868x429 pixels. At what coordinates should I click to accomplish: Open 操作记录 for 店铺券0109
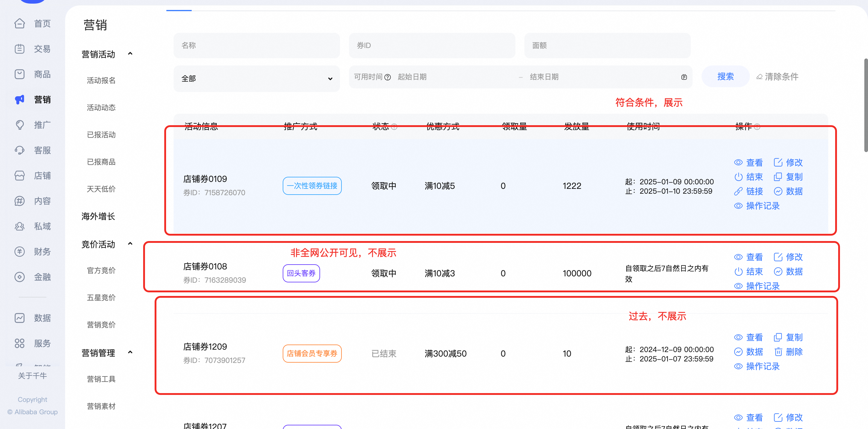click(x=756, y=206)
